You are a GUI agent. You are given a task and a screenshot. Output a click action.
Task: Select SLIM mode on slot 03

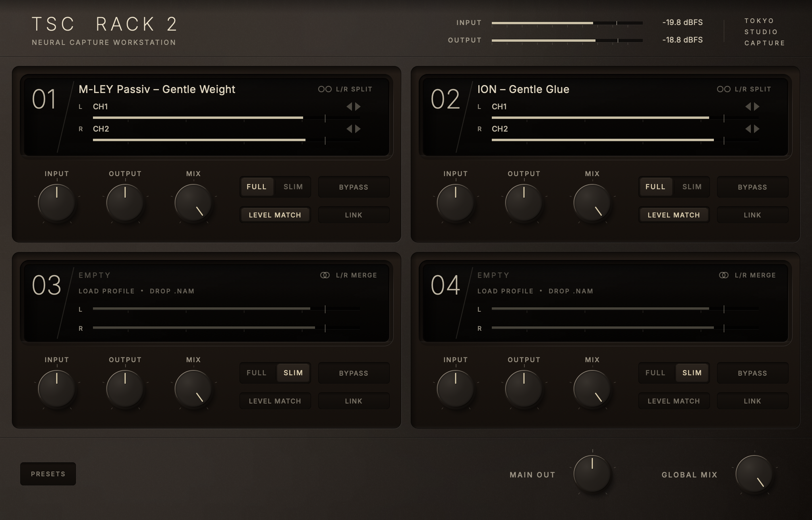coord(293,373)
